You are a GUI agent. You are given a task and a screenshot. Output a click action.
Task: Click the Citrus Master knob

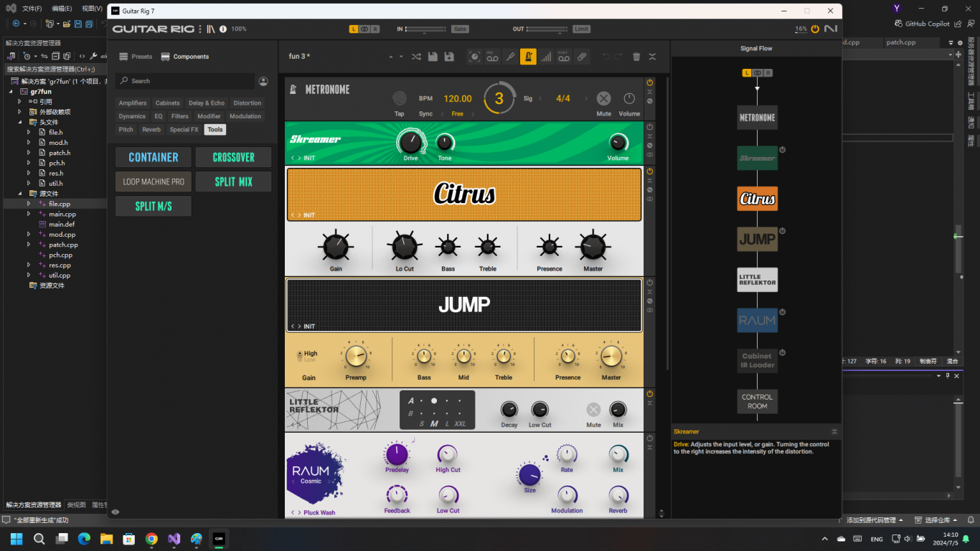[593, 246]
